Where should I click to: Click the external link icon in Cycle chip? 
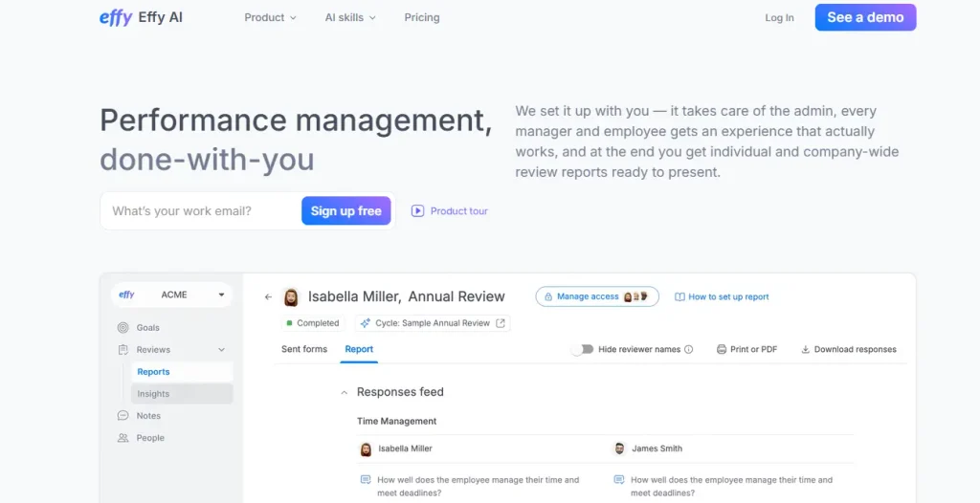coord(500,323)
